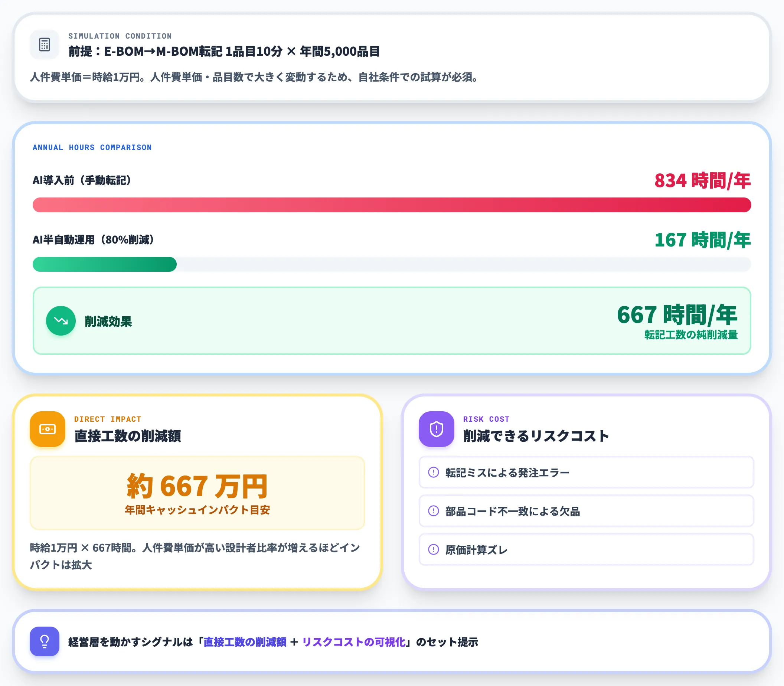Click the DIRECT IMPACT label
Viewport: 784px width, 686px height.
(108, 419)
